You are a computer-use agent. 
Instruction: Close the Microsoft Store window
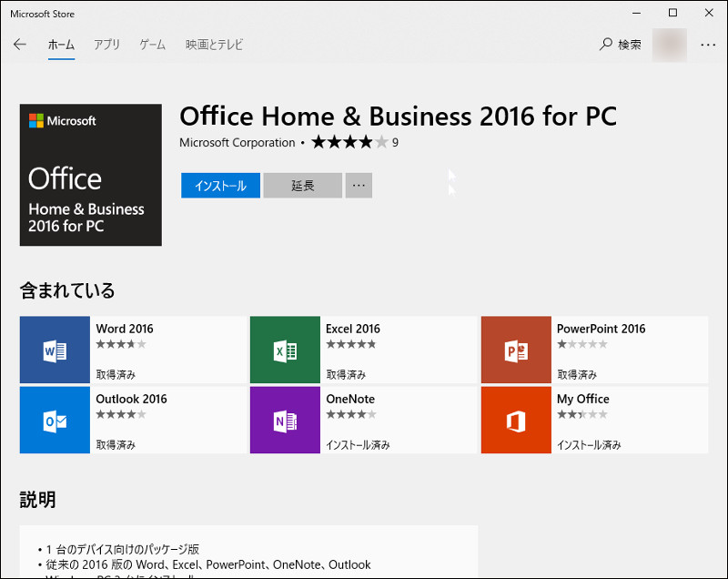709,13
